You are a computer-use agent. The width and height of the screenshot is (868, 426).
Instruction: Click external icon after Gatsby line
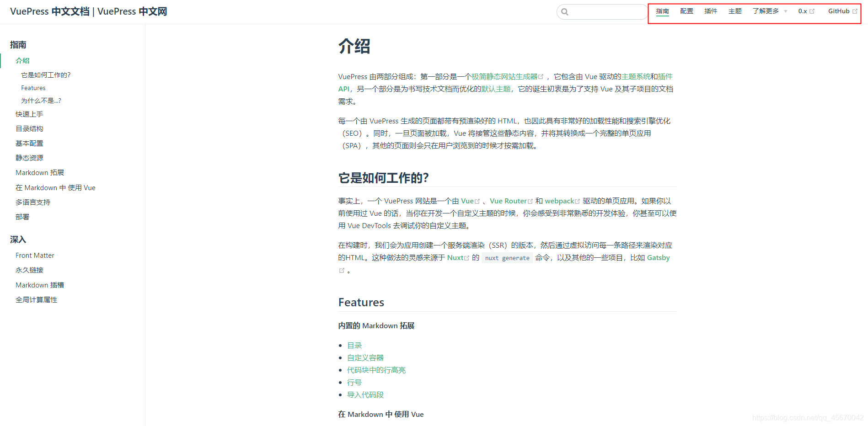342,271
